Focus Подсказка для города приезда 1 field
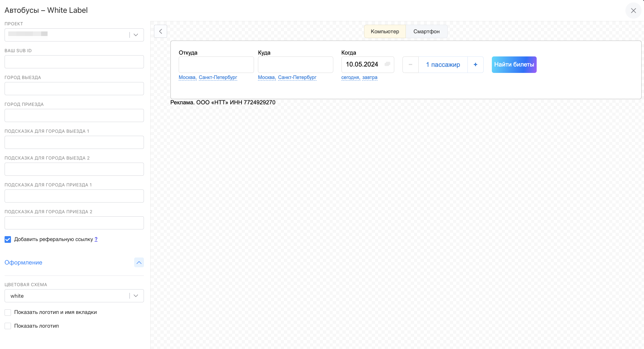The image size is (644, 349). (74, 196)
